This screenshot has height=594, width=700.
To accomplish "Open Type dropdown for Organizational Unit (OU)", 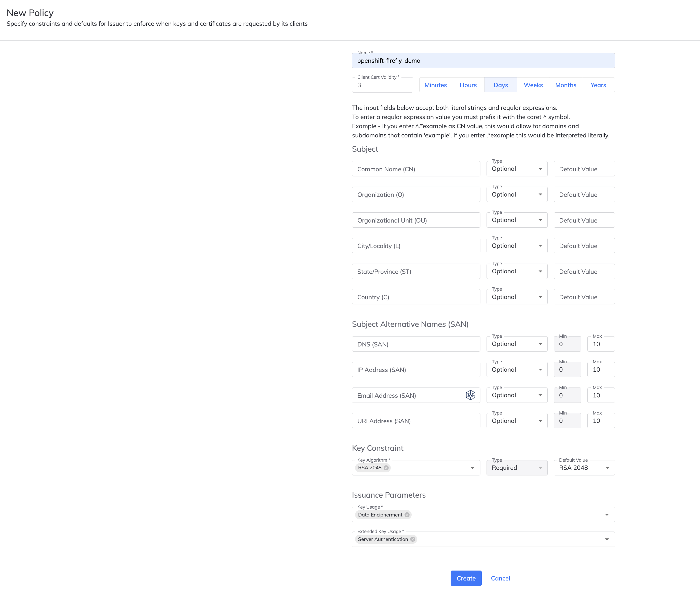I will coord(517,220).
